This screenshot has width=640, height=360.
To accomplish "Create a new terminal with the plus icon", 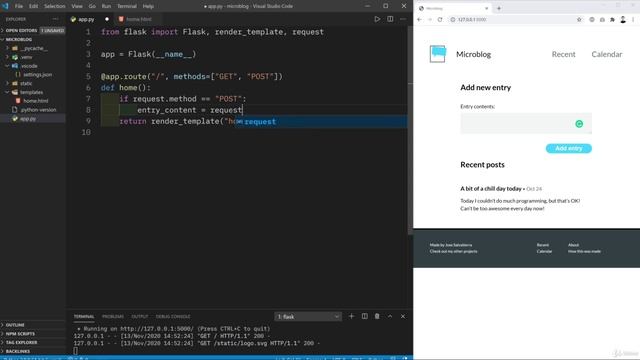I will (x=351, y=316).
